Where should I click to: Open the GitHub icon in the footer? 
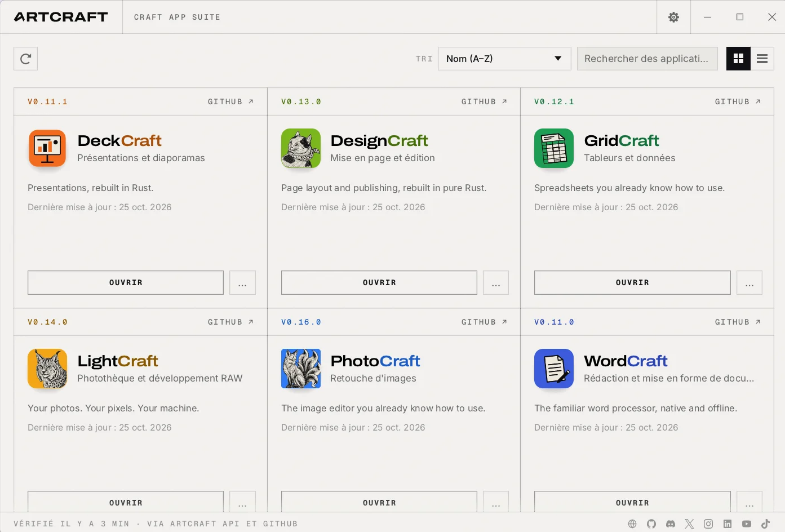651,524
